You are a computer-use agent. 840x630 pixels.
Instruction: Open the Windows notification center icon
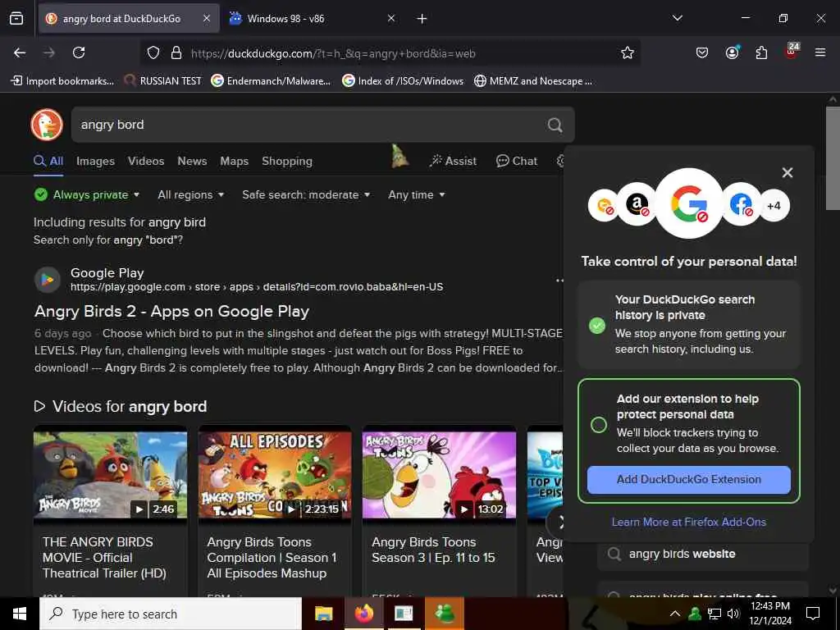[813, 614]
